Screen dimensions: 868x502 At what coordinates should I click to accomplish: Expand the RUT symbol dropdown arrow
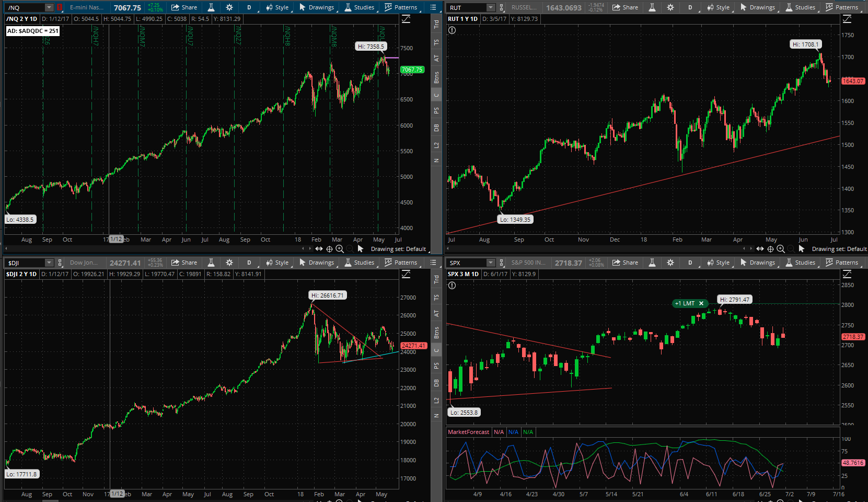(x=490, y=7)
